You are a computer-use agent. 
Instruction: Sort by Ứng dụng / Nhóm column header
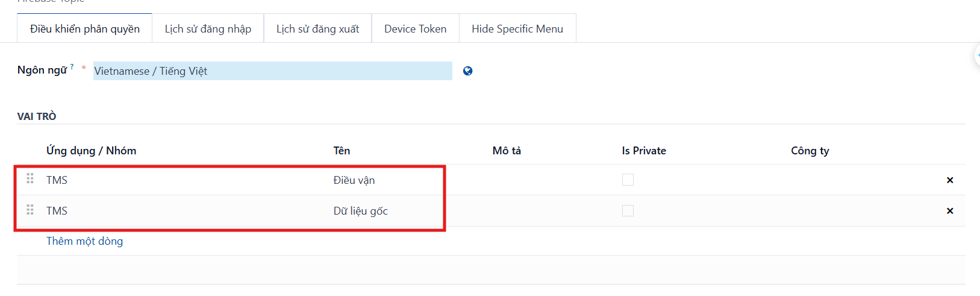[91, 151]
